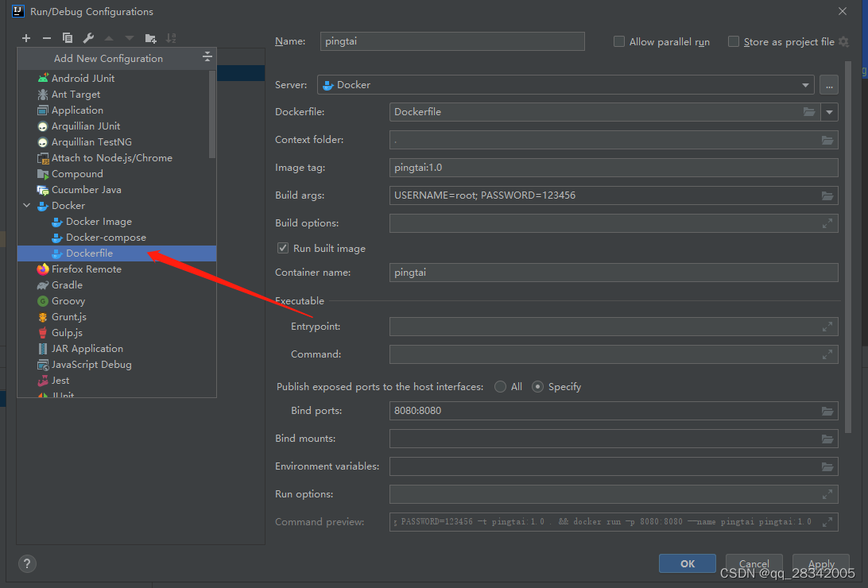This screenshot has height=588, width=868.
Task: Select Dockerfile configuration
Action: [x=116, y=253]
